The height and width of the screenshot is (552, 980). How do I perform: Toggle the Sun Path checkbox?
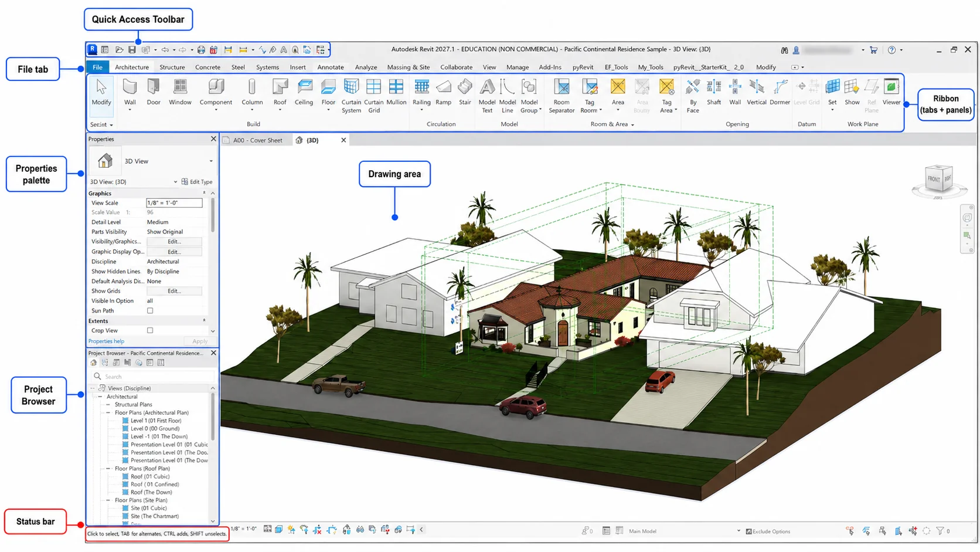[x=150, y=311]
